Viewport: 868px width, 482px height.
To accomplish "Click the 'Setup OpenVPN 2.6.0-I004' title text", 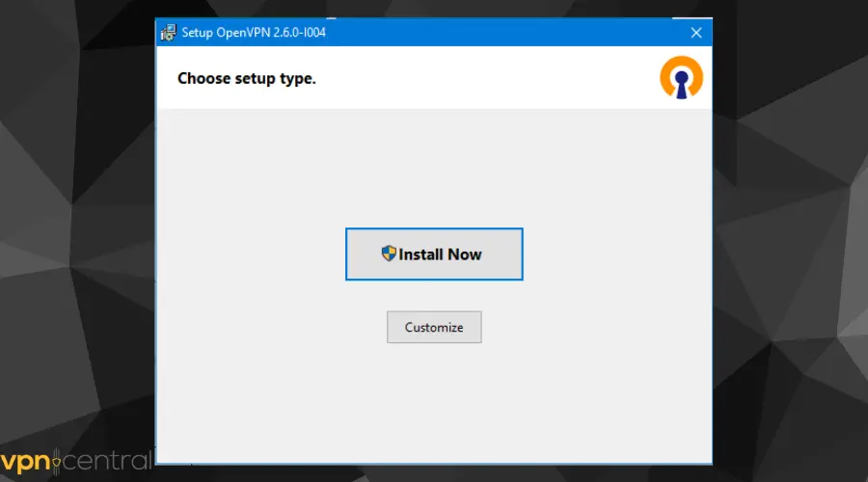I will tap(254, 33).
